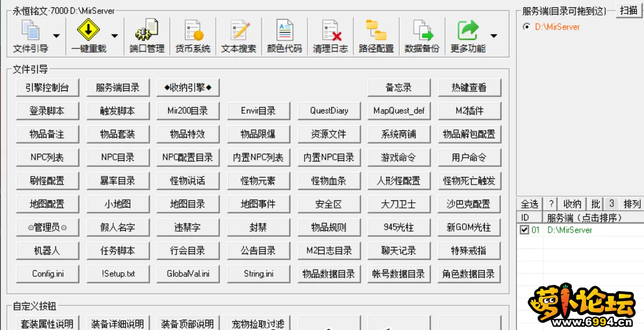
Task: Click the 排列 button
Action: pyautogui.click(x=632, y=204)
